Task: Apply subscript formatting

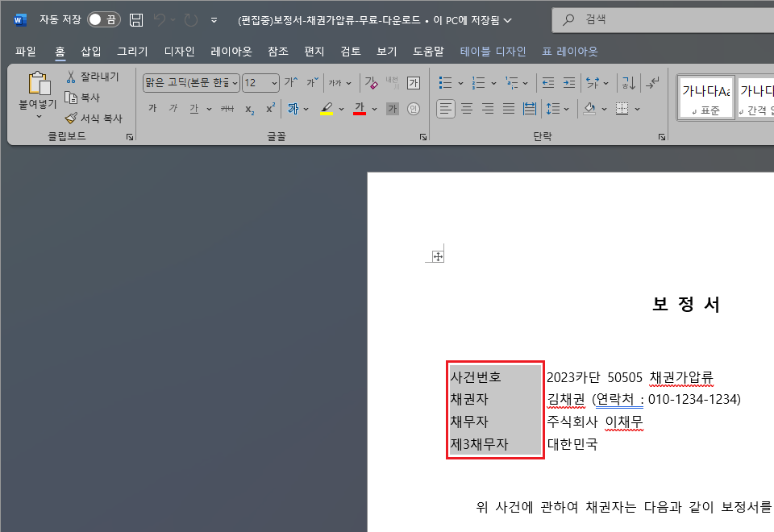Action: pos(248,109)
